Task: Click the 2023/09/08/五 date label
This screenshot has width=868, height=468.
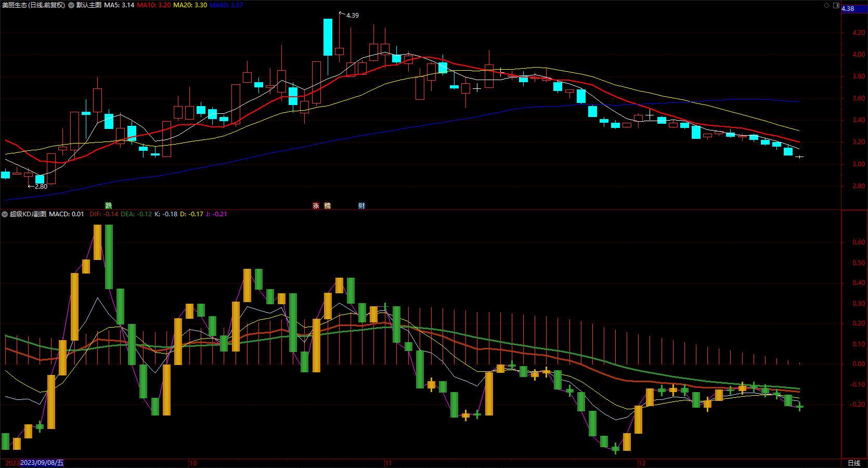Action: [42, 463]
